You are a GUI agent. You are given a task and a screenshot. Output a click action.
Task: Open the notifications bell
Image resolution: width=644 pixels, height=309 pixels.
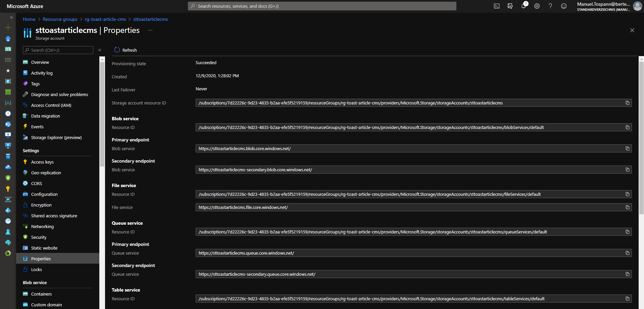click(x=524, y=6)
